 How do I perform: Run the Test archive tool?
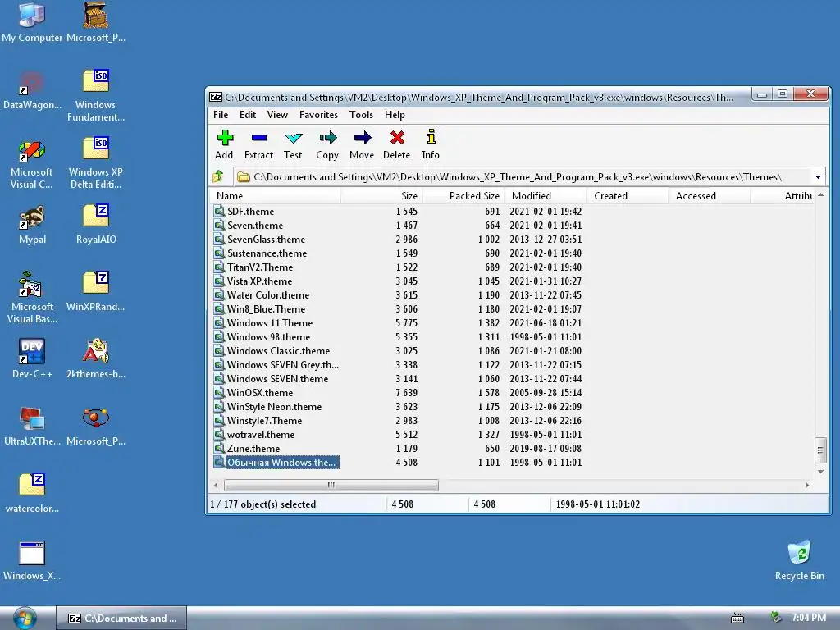(x=293, y=144)
